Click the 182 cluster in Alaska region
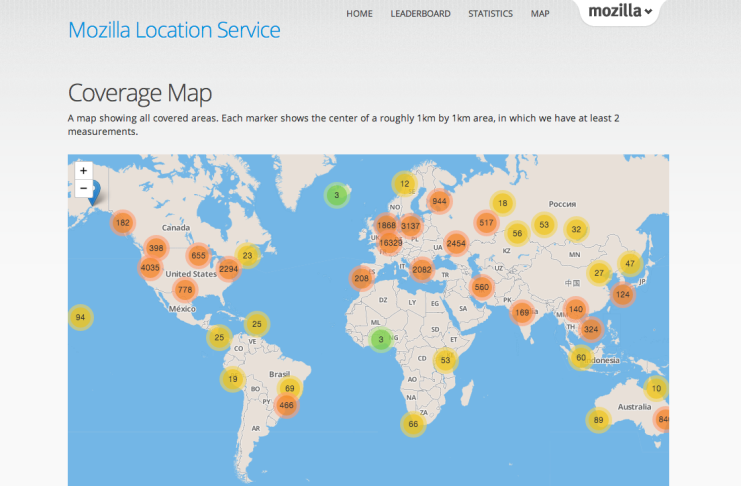 (x=122, y=223)
